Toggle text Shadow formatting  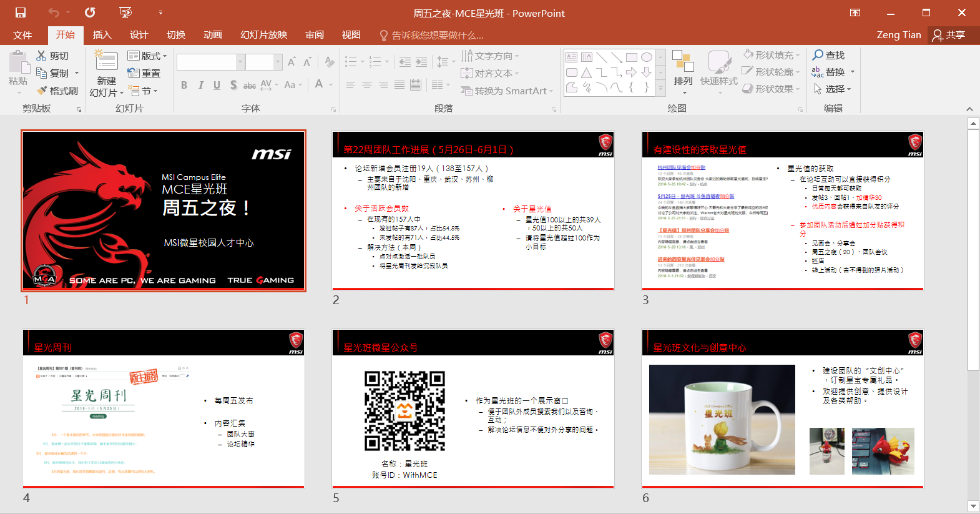233,85
